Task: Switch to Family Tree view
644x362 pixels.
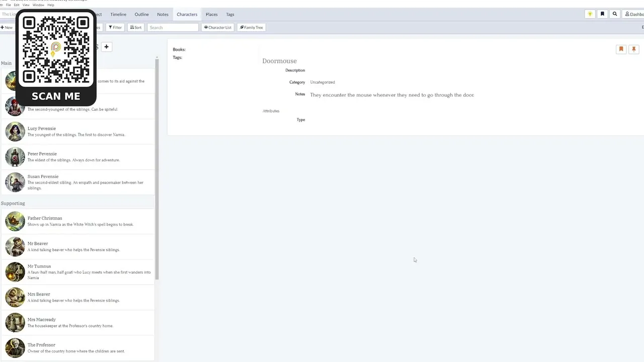Action: pyautogui.click(x=252, y=28)
